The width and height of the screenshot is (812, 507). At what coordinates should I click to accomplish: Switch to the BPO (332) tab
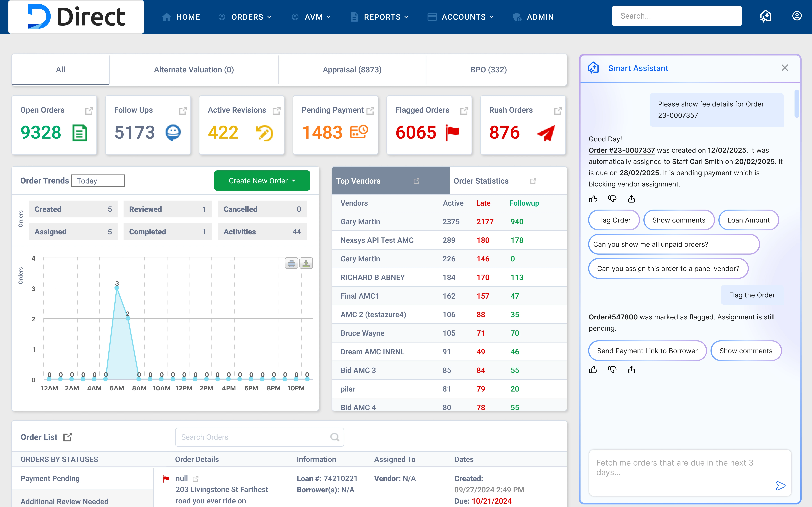tap(488, 70)
